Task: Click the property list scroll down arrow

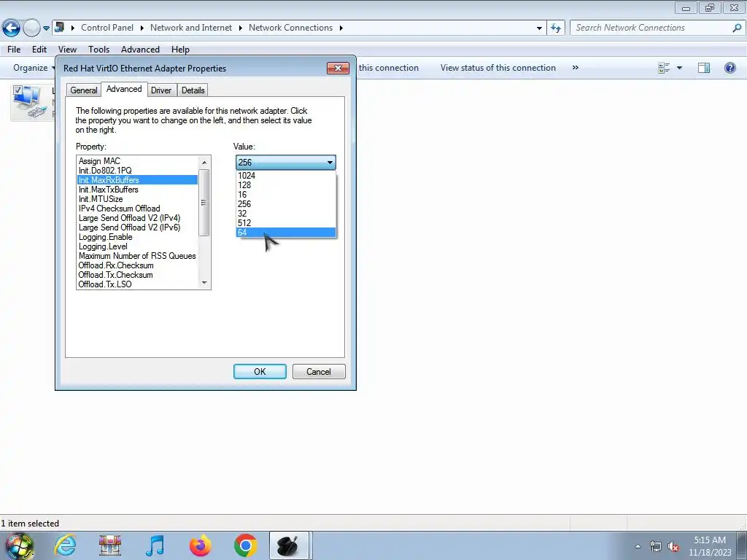Action: point(204,283)
